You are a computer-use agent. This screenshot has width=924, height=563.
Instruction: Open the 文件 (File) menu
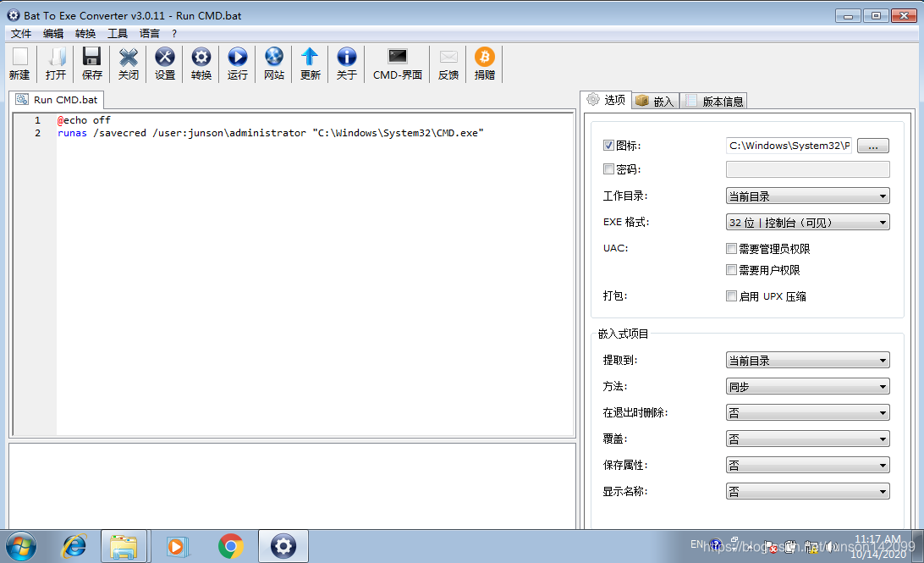click(x=21, y=34)
